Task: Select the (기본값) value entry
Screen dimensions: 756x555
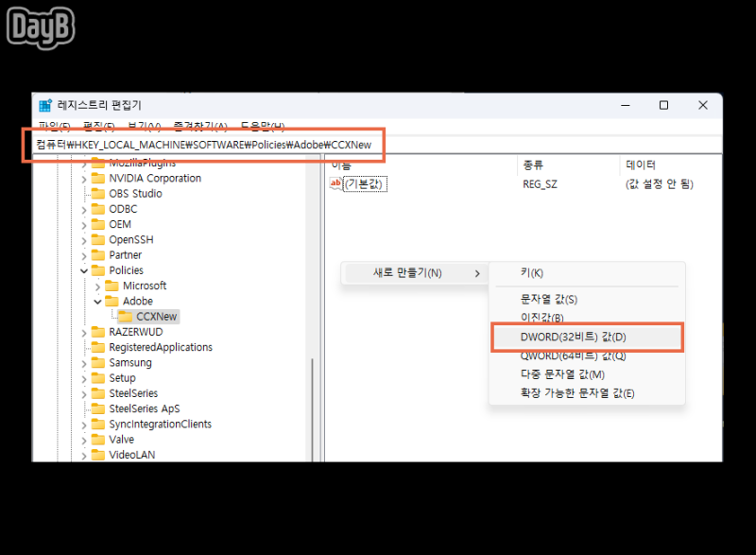Action: pos(365,184)
